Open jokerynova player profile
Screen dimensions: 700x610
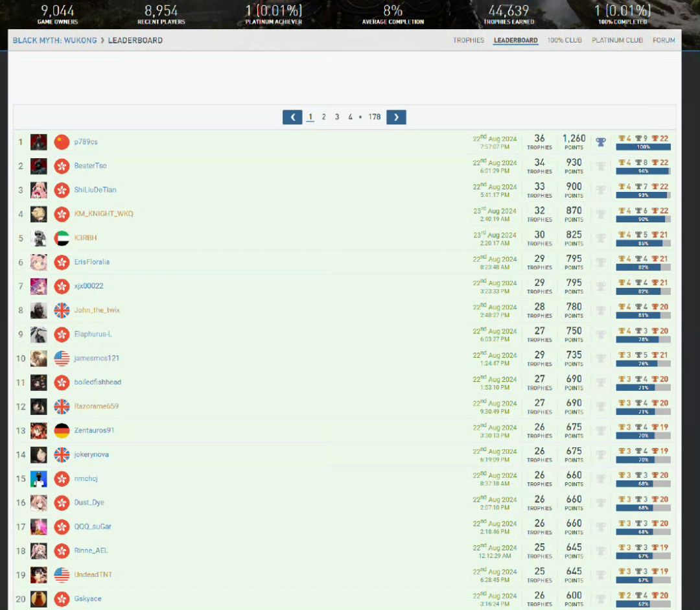pos(91,454)
